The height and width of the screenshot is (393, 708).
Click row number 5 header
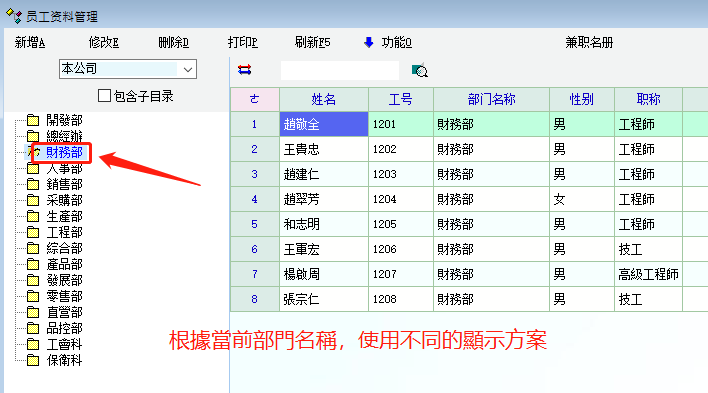(x=255, y=224)
